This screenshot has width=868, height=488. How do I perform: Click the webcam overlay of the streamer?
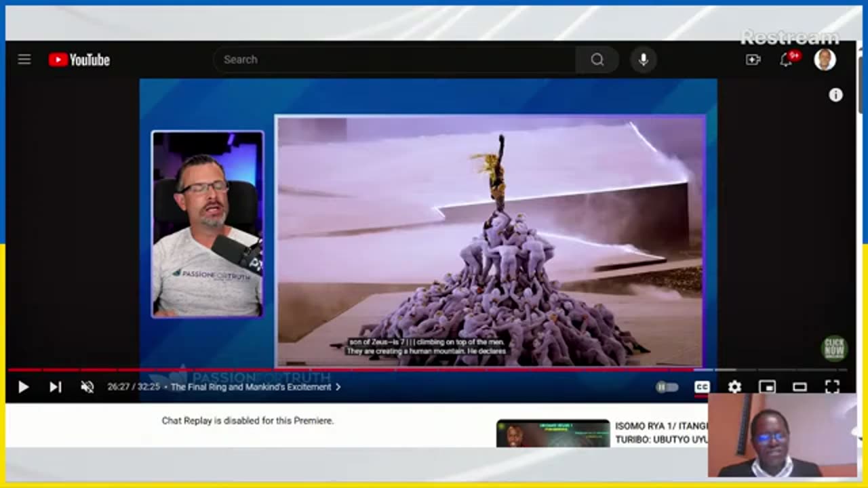point(782,435)
